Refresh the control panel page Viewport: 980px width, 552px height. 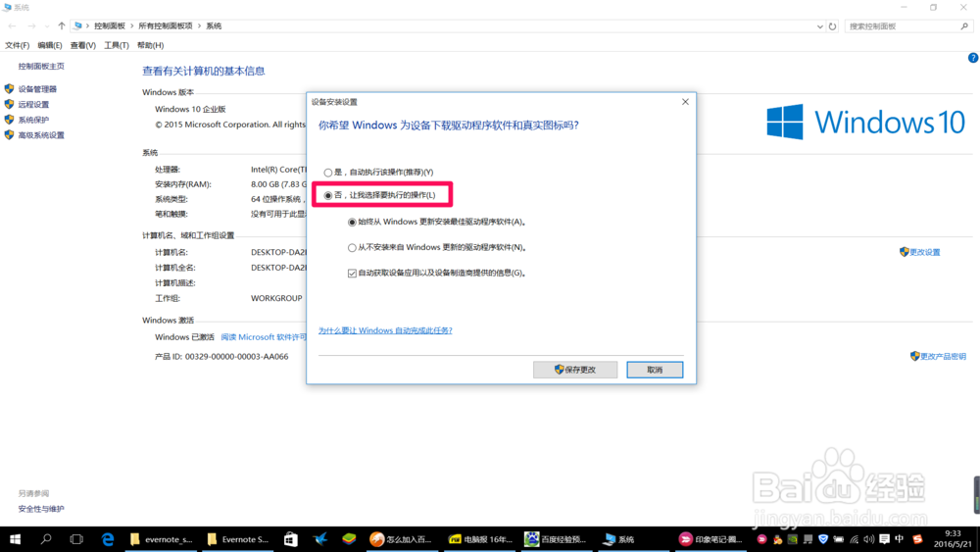click(832, 26)
